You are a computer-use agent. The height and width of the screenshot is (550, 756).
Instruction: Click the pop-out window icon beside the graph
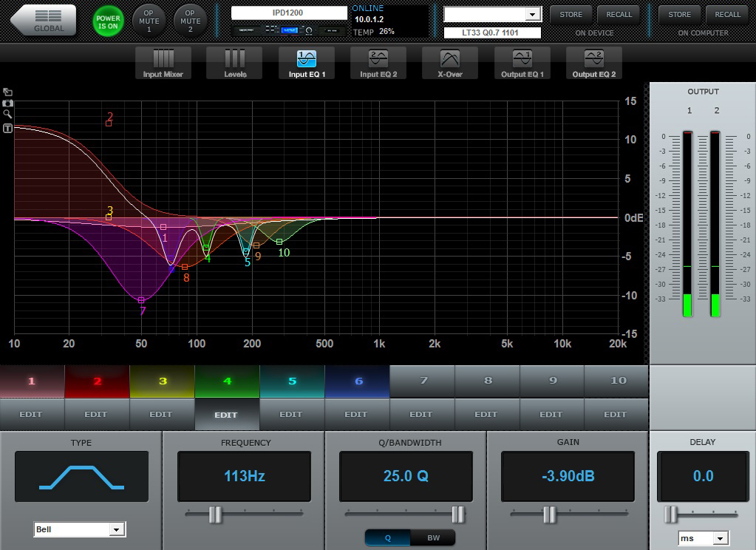point(7,92)
